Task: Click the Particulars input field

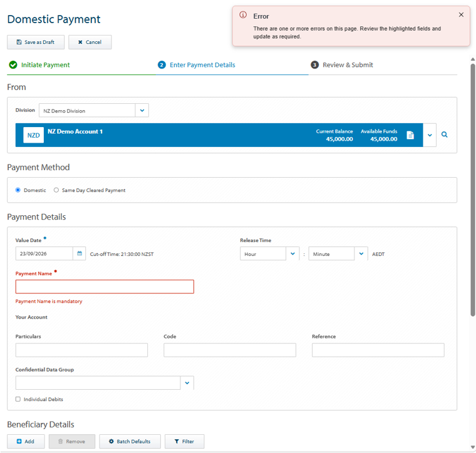Action: click(x=81, y=350)
